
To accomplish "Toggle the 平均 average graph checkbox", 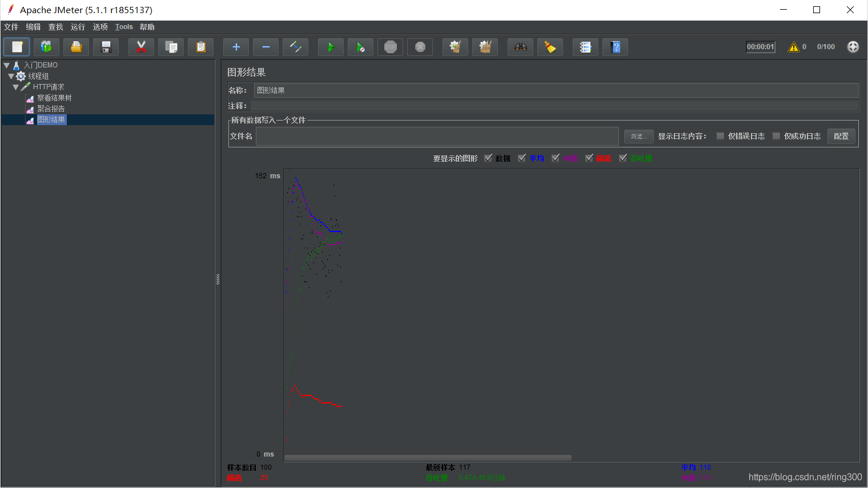I will click(x=522, y=158).
